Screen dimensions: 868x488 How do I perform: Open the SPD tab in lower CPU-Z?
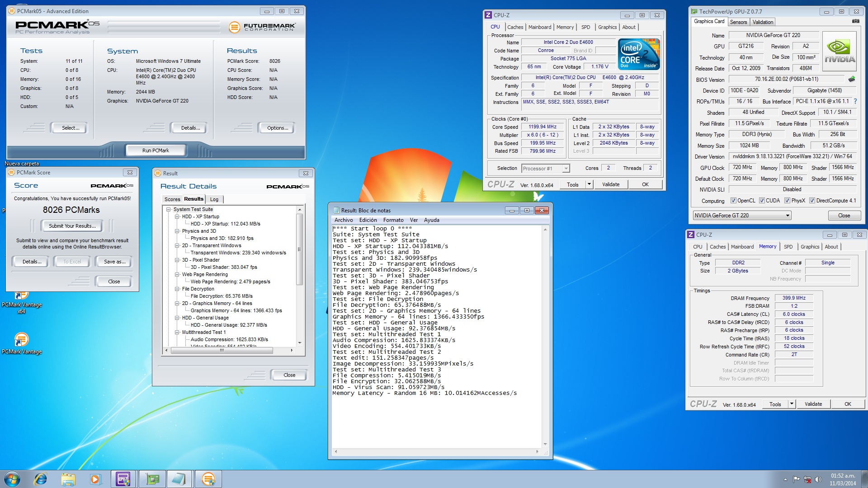click(788, 247)
